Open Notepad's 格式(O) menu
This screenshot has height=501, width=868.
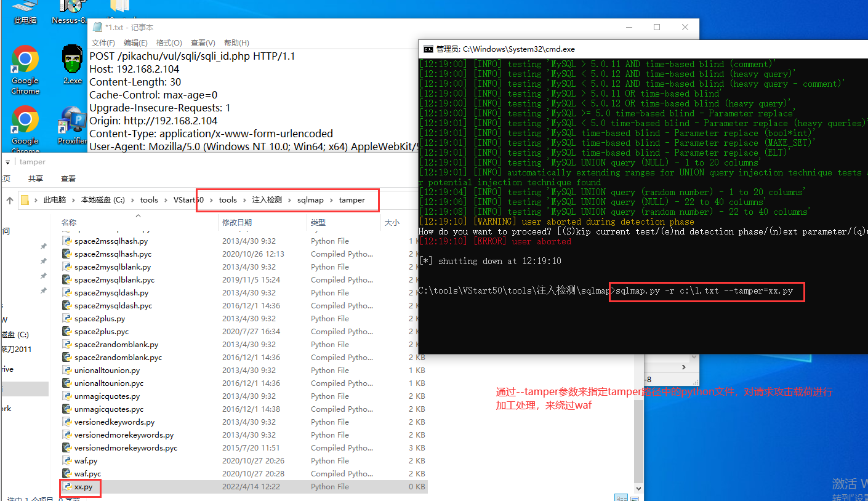(x=169, y=43)
